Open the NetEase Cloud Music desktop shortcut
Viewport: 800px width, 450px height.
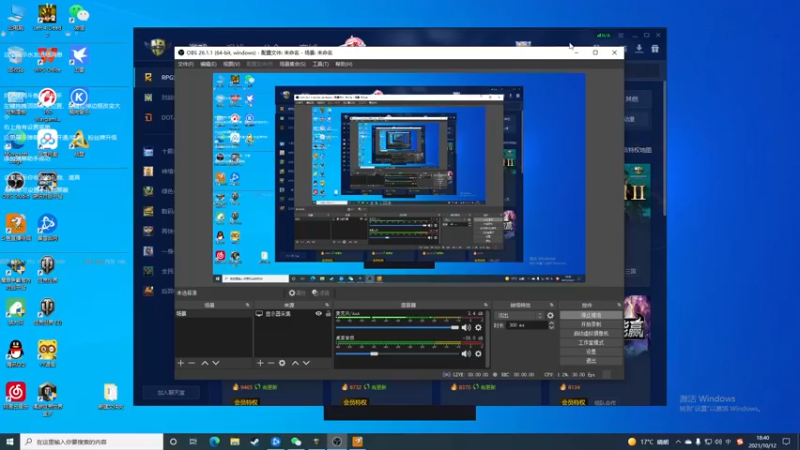(16, 395)
